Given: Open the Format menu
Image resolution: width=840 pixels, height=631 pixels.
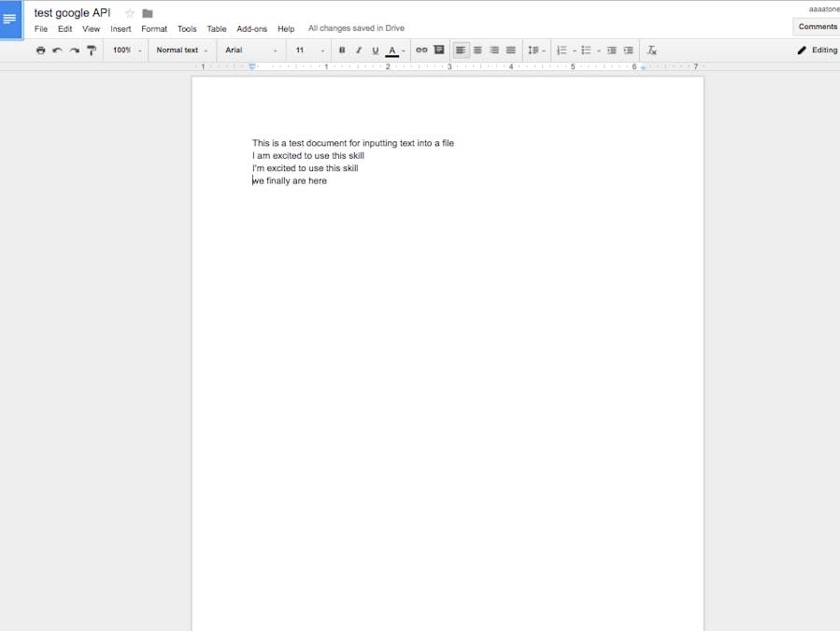Looking at the screenshot, I should 154,29.
